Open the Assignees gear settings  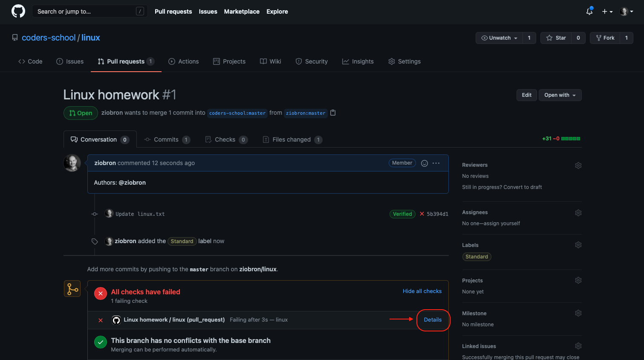pos(578,213)
